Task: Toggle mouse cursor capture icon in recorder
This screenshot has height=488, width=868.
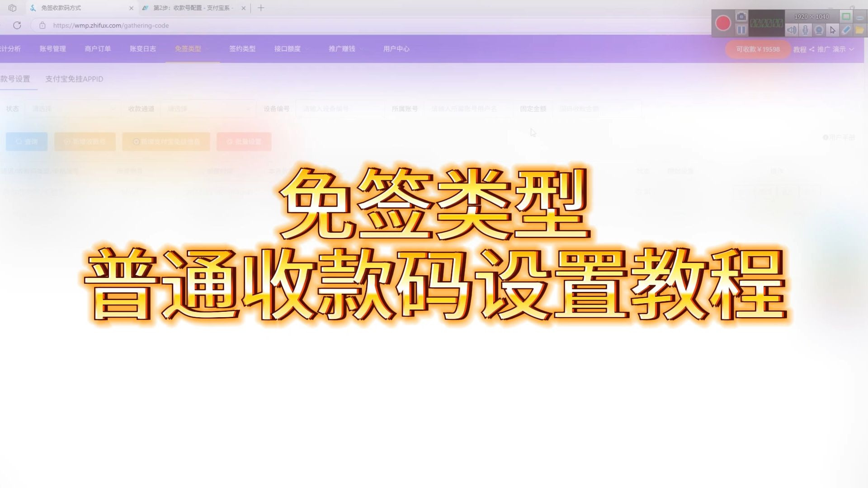Action: click(833, 30)
